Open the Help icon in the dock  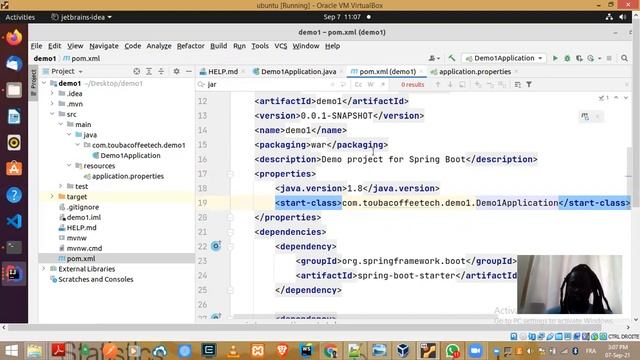click(x=14, y=195)
